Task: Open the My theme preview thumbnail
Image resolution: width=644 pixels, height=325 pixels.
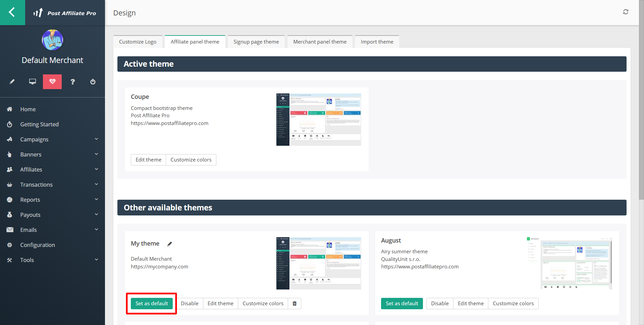Action: tap(319, 263)
